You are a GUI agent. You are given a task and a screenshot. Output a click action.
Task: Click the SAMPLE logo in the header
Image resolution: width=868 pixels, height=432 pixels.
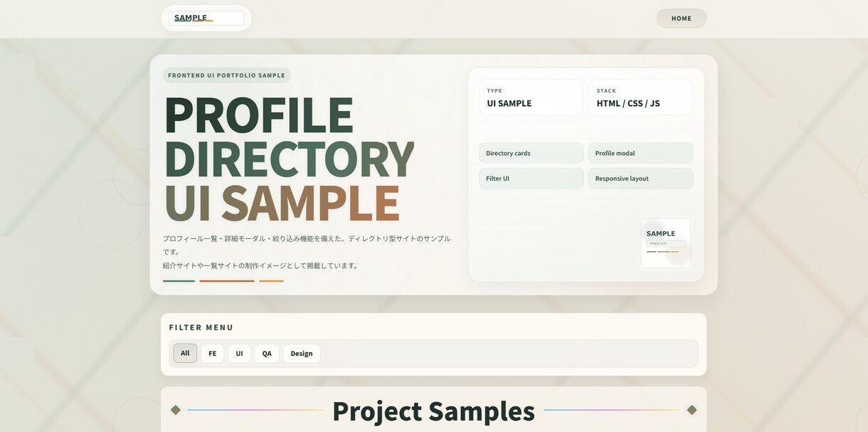point(191,17)
